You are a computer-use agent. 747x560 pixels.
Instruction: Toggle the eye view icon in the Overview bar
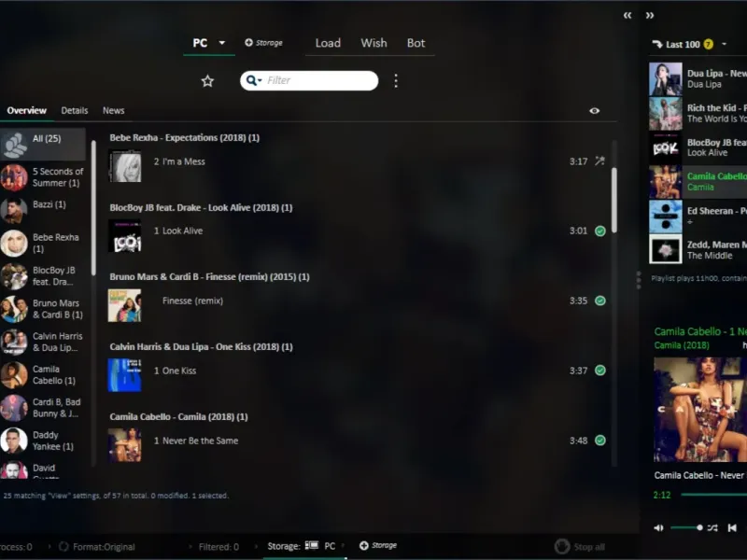594,110
